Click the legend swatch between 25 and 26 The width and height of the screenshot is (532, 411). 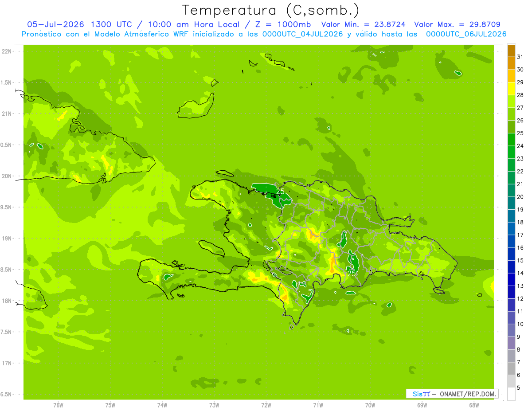[511, 127]
